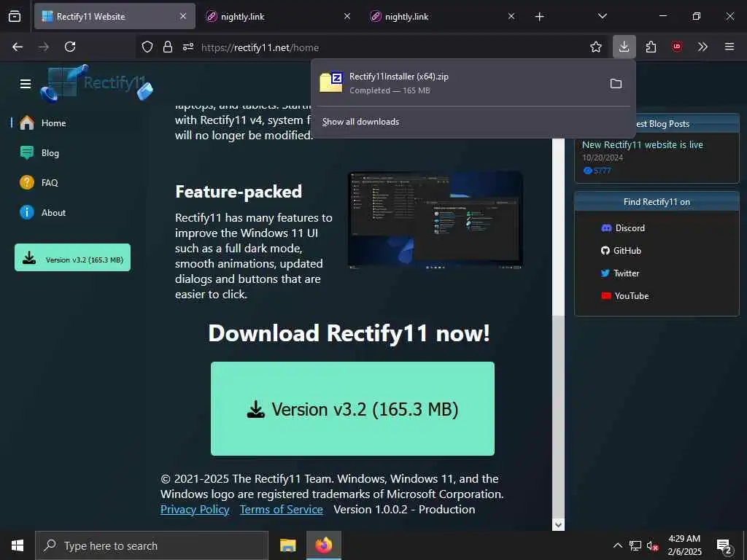Close the Rectify11 Website tab
This screenshot has width=747, height=560.
pos(183,17)
